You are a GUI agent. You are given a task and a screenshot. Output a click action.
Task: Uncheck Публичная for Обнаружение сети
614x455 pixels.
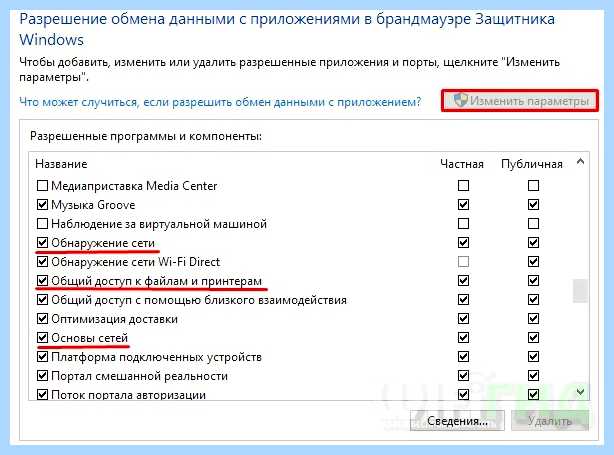click(533, 243)
